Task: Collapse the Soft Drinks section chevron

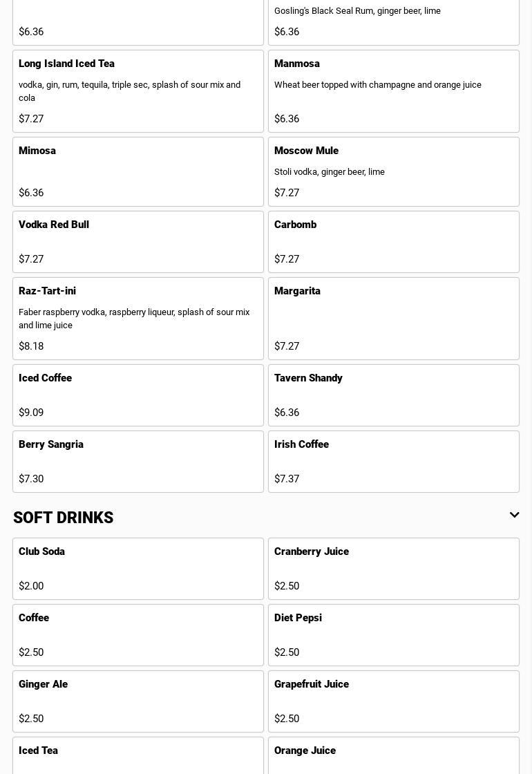Action: (x=514, y=516)
